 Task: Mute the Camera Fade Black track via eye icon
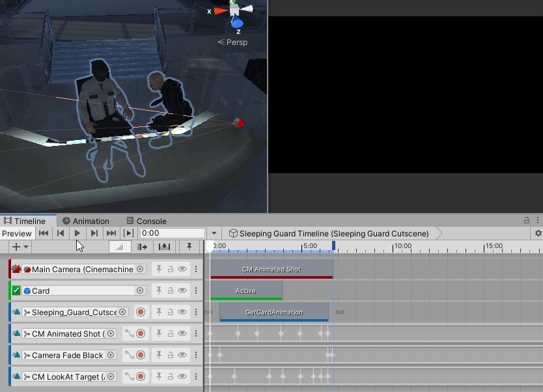pos(183,355)
